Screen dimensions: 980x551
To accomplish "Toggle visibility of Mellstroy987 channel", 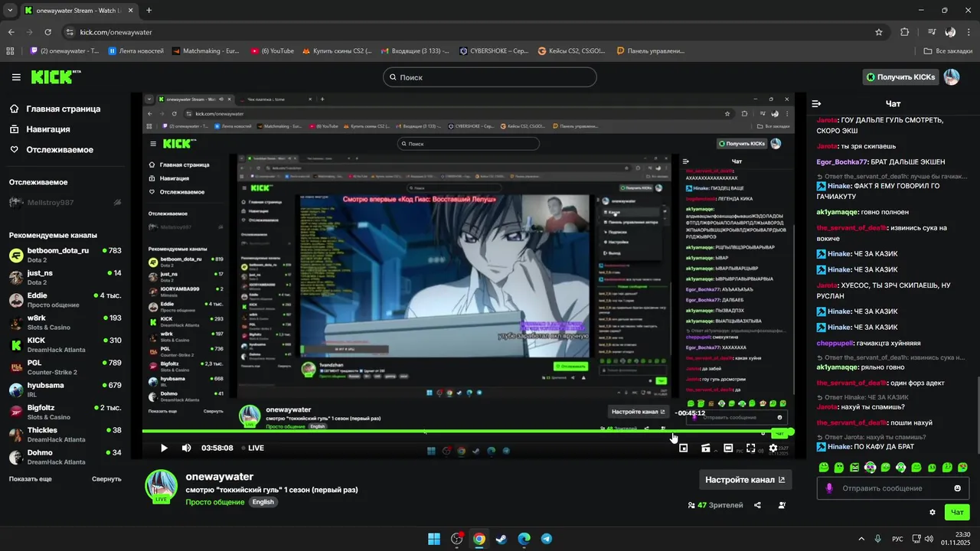I will (x=117, y=203).
